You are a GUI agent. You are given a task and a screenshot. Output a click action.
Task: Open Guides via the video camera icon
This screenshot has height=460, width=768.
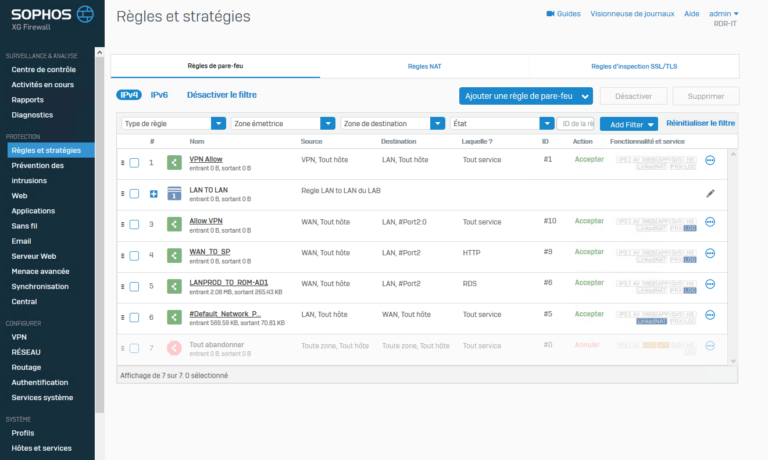[550, 14]
